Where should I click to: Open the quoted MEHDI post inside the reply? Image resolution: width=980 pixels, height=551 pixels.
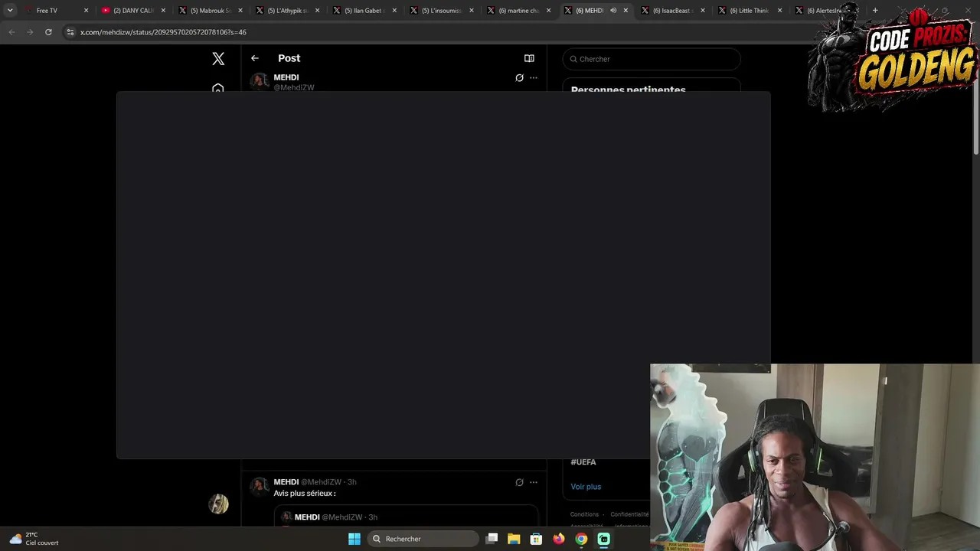[406, 517]
